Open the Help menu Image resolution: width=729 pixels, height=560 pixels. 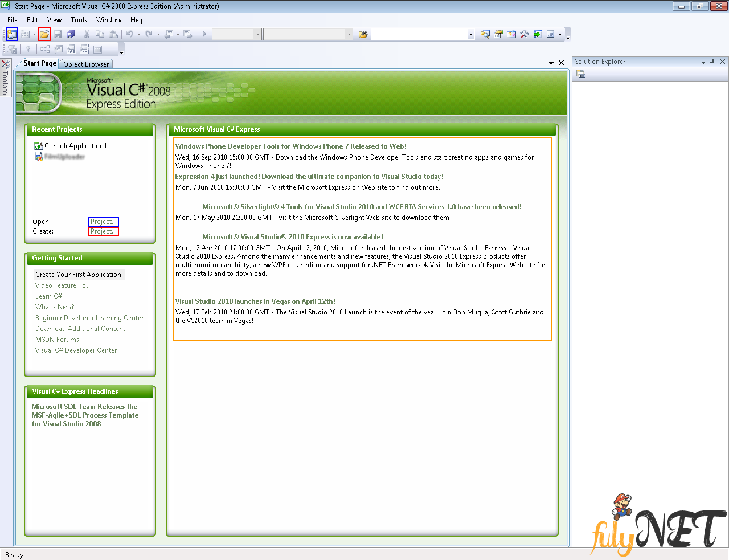click(137, 19)
